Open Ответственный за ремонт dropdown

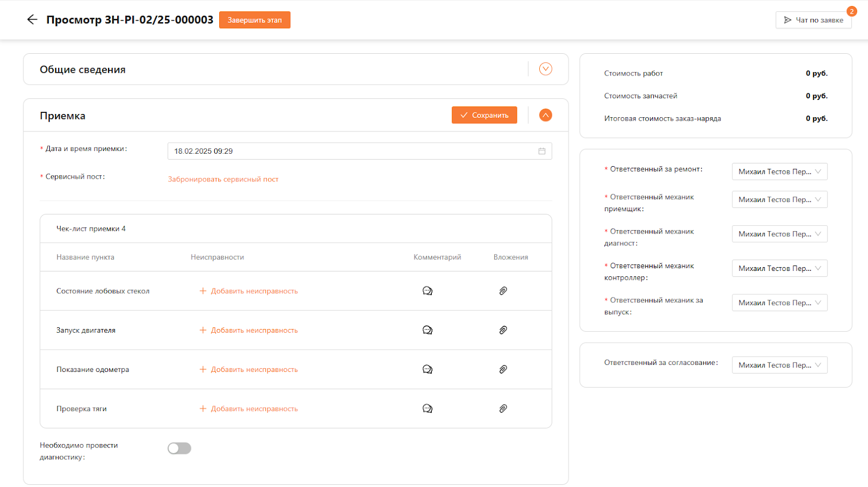(779, 172)
